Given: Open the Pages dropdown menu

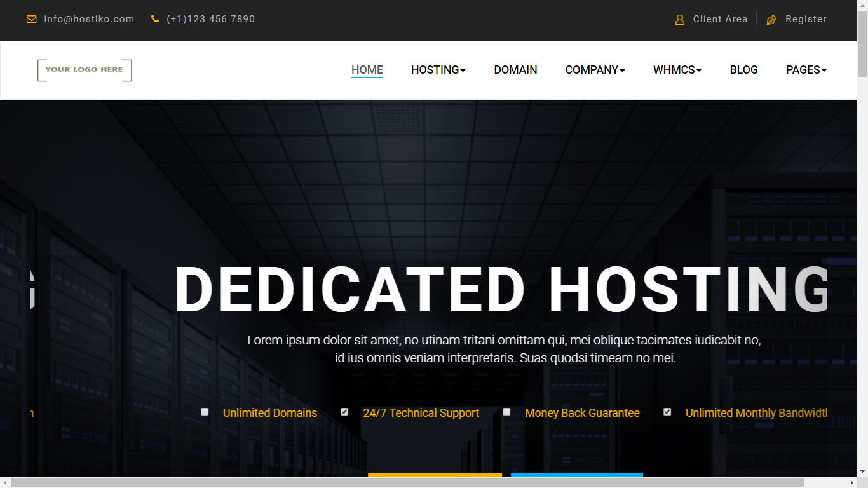Looking at the screenshot, I should [806, 70].
